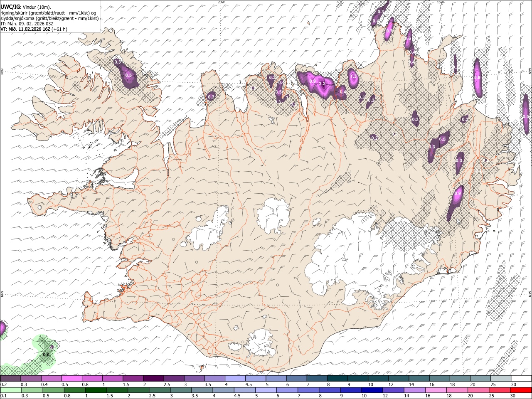
Task: Click the upper legend swatch labeled 1.5
Action: coord(133,379)
